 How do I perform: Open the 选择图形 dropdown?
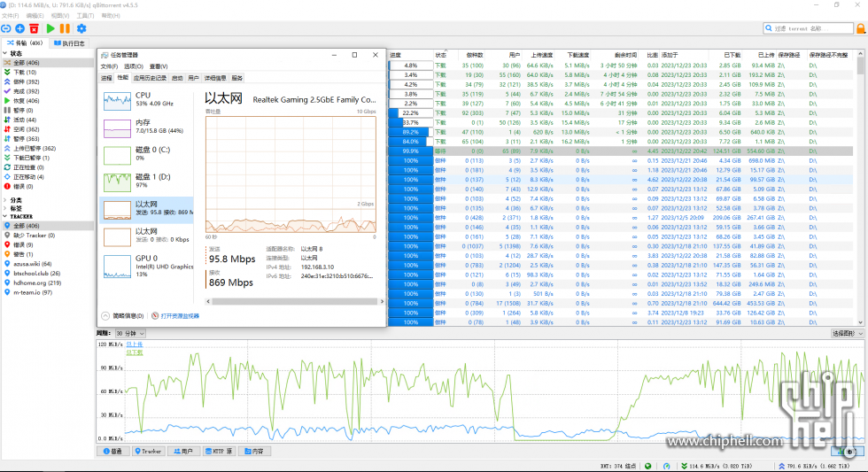tap(847, 334)
